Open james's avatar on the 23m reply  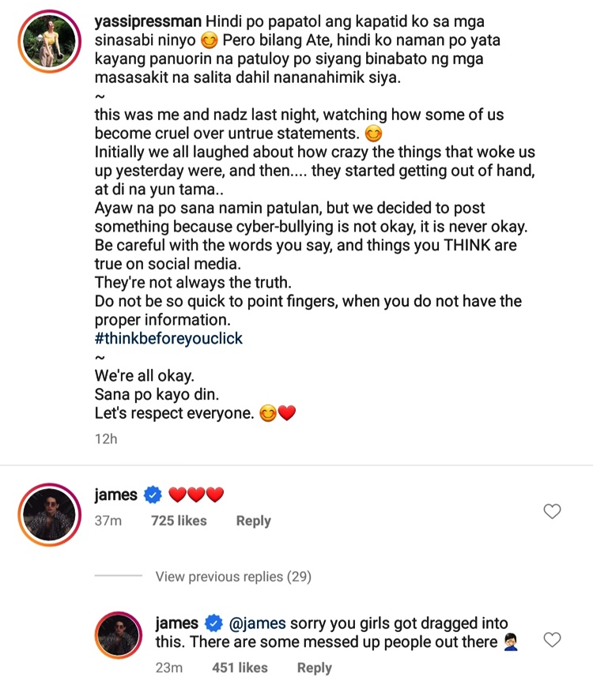119,634
